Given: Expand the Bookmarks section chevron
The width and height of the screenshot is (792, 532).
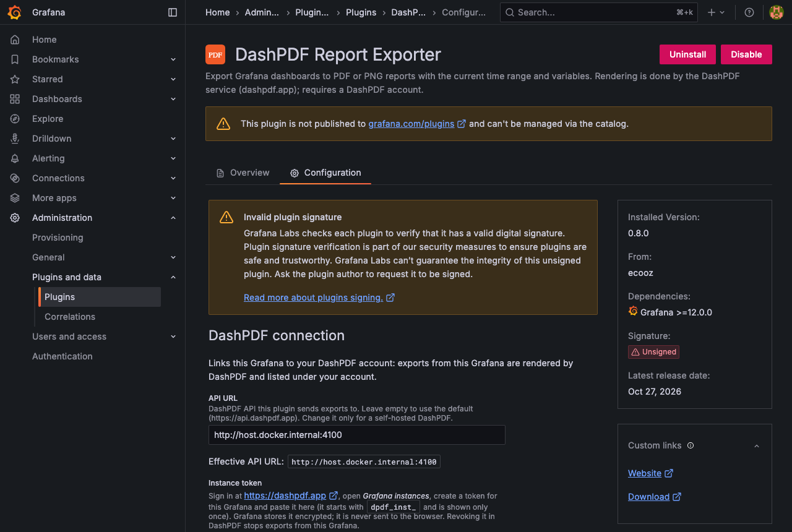Looking at the screenshot, I should [x=173, y=59].
